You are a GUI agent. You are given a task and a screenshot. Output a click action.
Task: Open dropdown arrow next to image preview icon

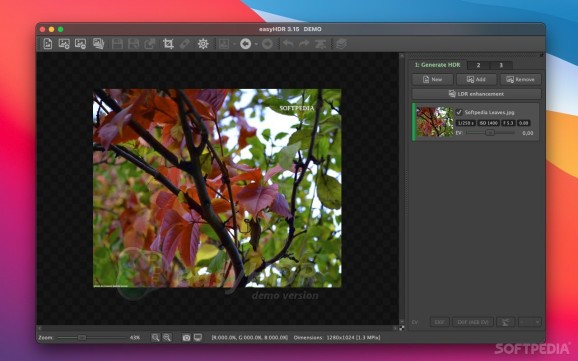tap(234, 44)
